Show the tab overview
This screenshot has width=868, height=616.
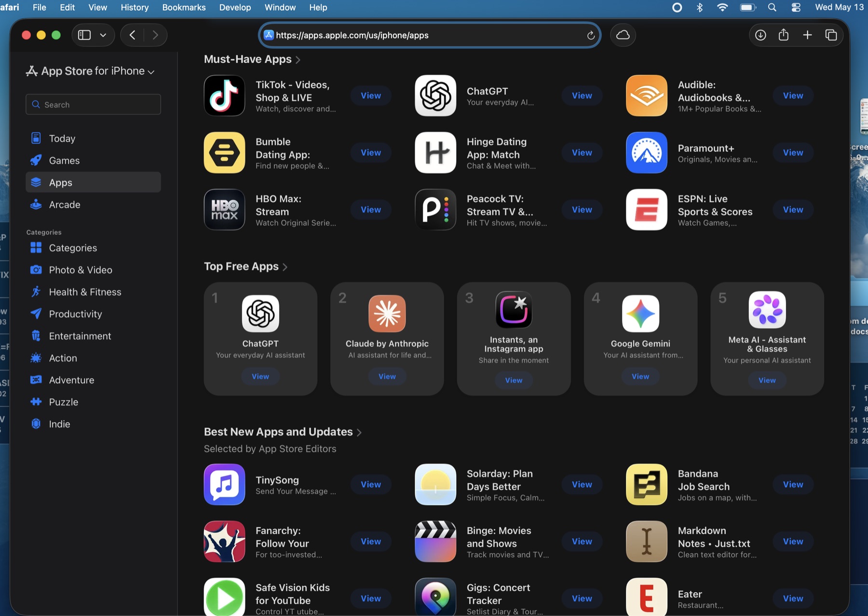pos(831,35)
